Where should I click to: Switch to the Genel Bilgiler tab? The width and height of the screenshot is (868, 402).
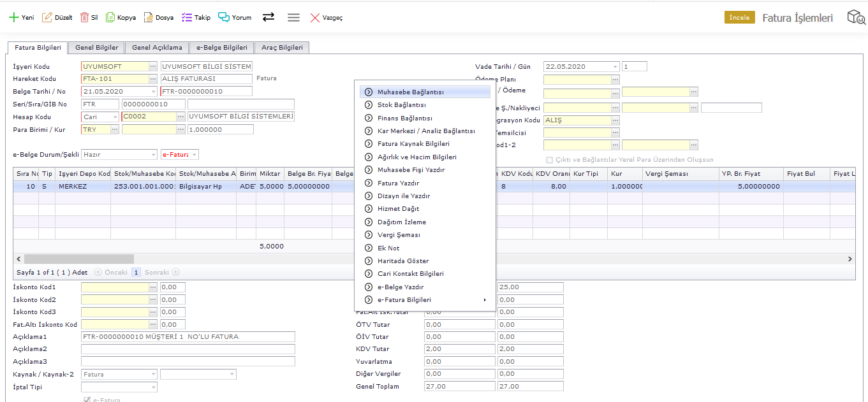coord(97,48)
